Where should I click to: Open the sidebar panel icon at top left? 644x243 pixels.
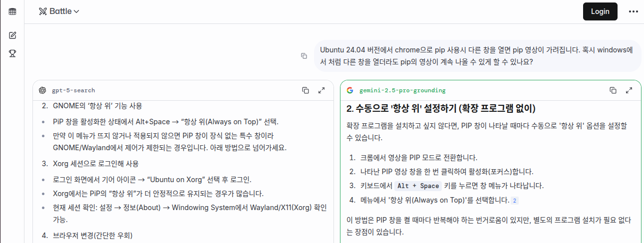pos(12,11)
